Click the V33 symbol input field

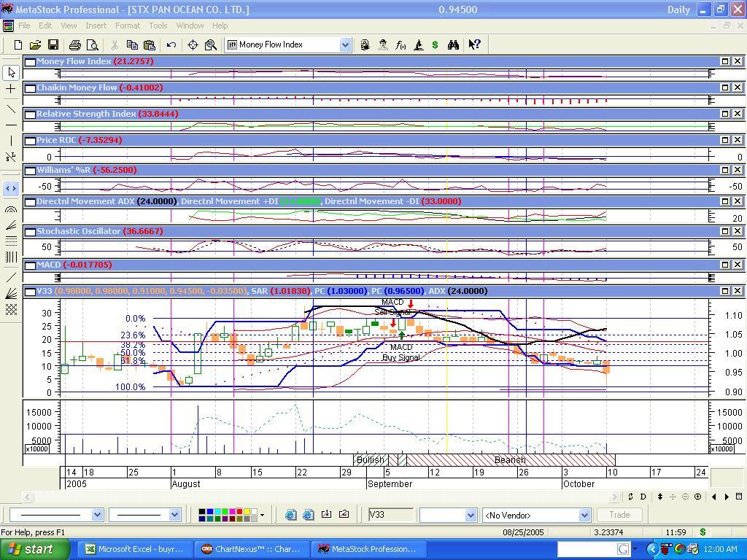pyautogui.click(x=391, y=515)
